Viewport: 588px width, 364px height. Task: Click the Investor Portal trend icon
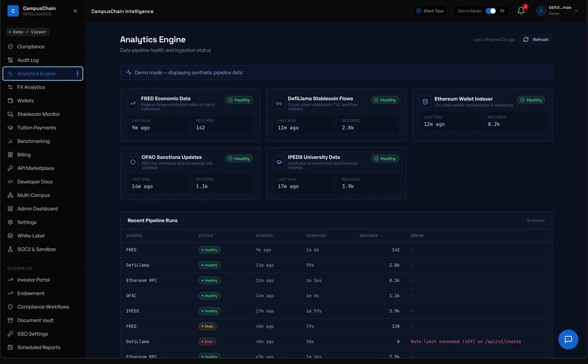click(x=10, y=280)
